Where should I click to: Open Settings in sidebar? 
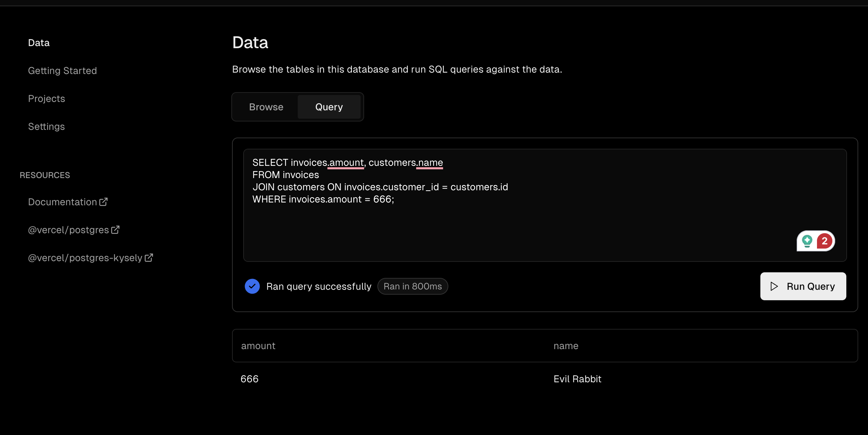coord(46,126)
